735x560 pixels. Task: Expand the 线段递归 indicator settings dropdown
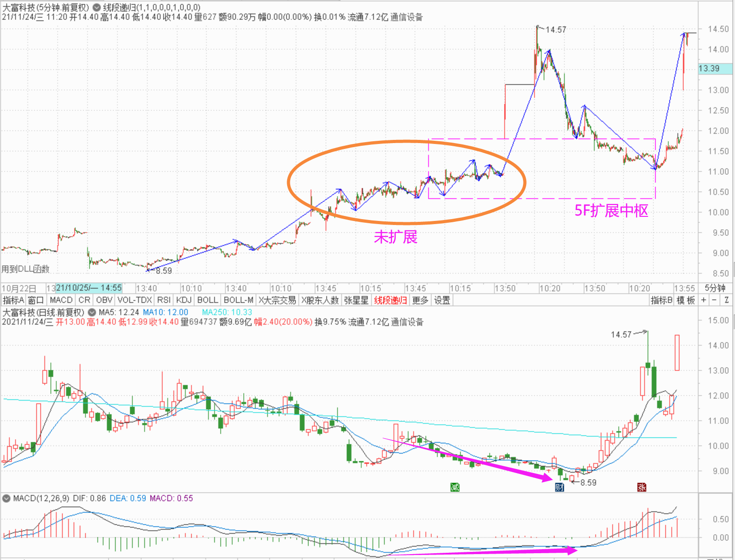click(96, 8)
